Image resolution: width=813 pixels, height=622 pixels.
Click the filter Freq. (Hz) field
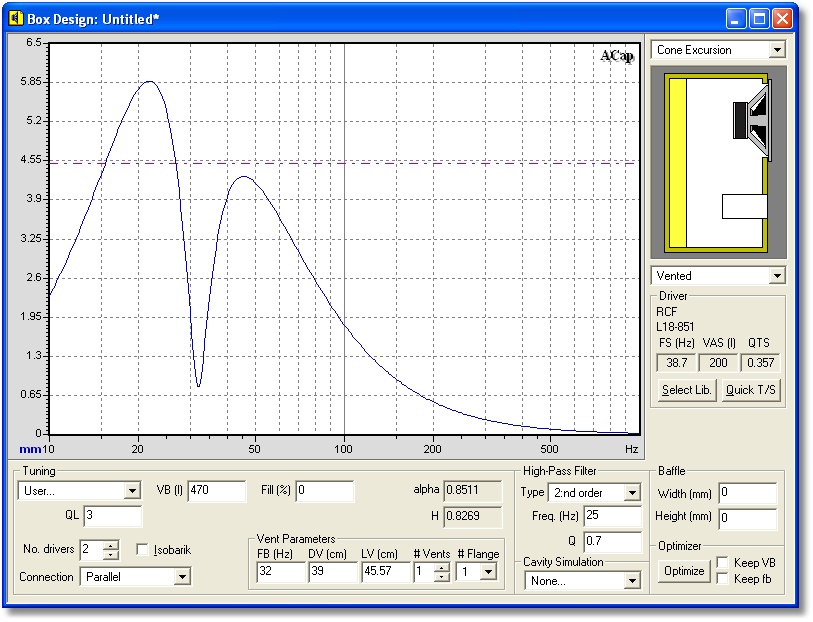(x=613, y=516)
